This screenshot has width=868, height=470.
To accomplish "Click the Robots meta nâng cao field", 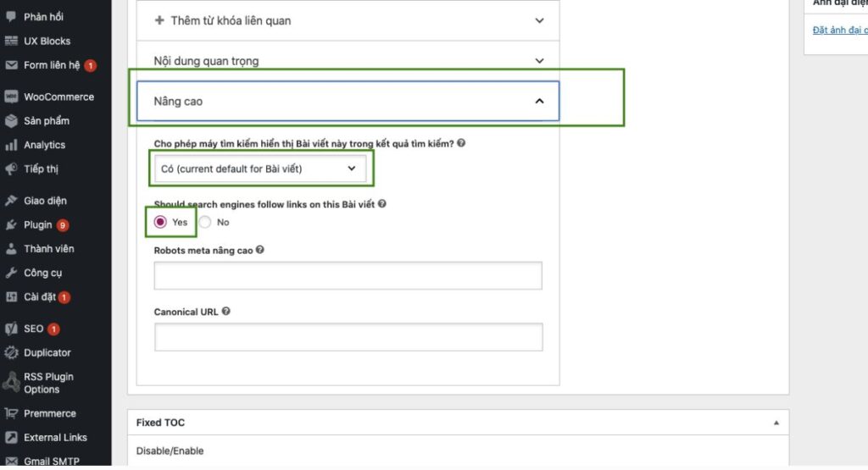I will 348,275.
